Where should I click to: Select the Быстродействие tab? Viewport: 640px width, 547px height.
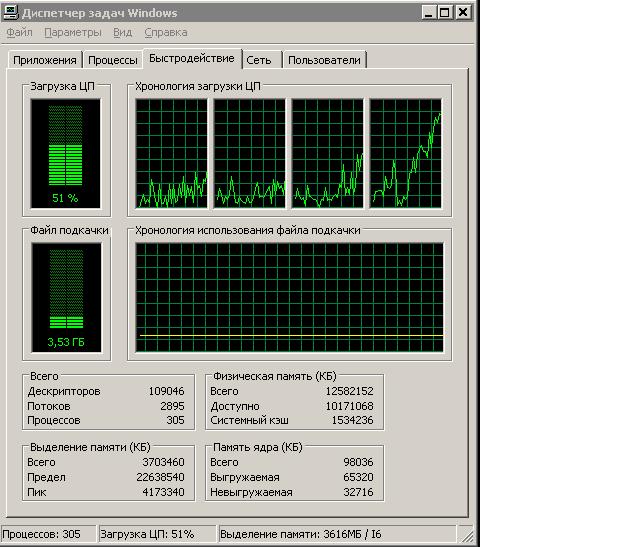point(191,58)
